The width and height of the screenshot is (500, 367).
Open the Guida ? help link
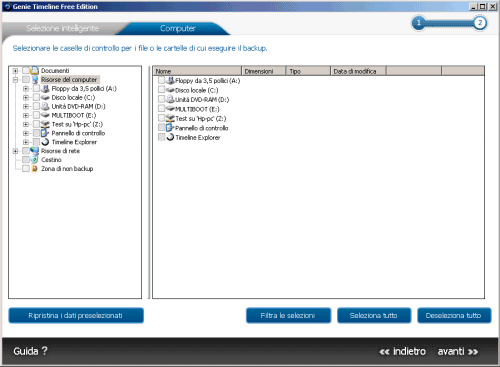point(30,351)
